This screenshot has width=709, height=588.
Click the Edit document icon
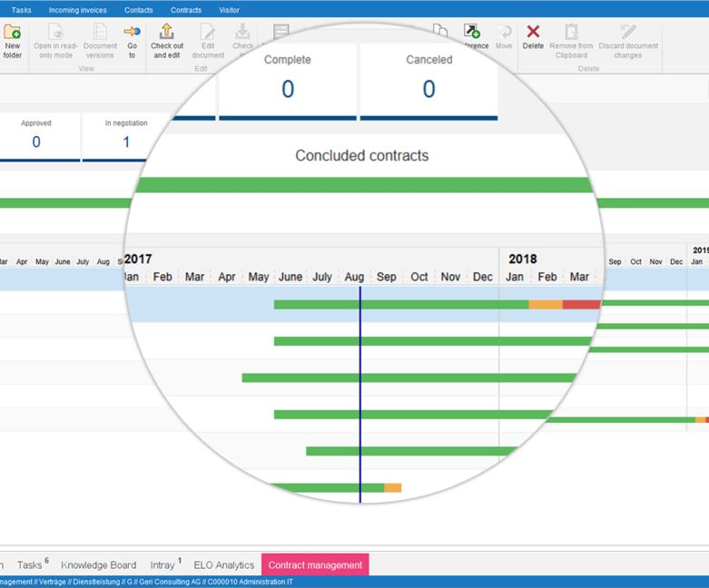[208, 32]
